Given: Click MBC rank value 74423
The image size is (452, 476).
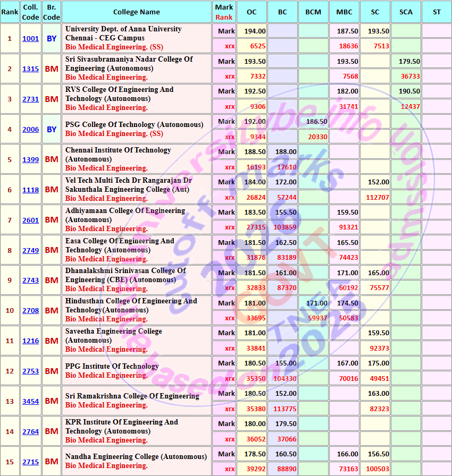Looking at the screenshot, I should click(x=348, y=258).
